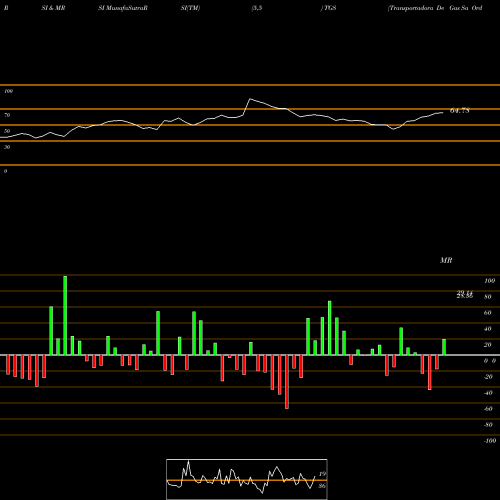Click the overlapping MR value near 80
This screenshot has height=500, width=500.
point(465,294)
